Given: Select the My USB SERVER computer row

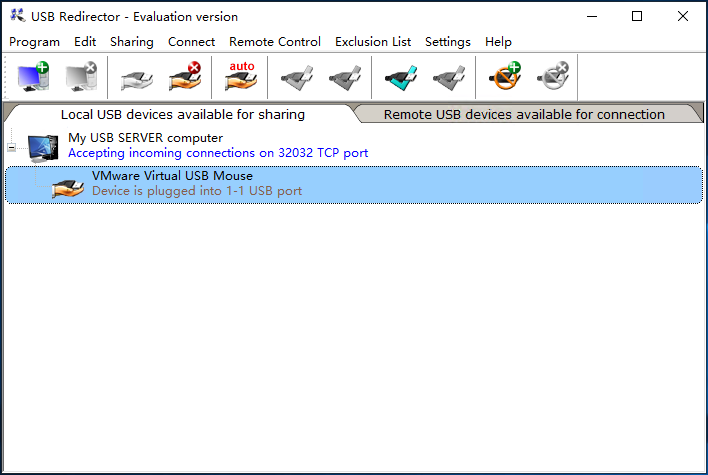Looking at the screenshot, I should click(354, 145).
